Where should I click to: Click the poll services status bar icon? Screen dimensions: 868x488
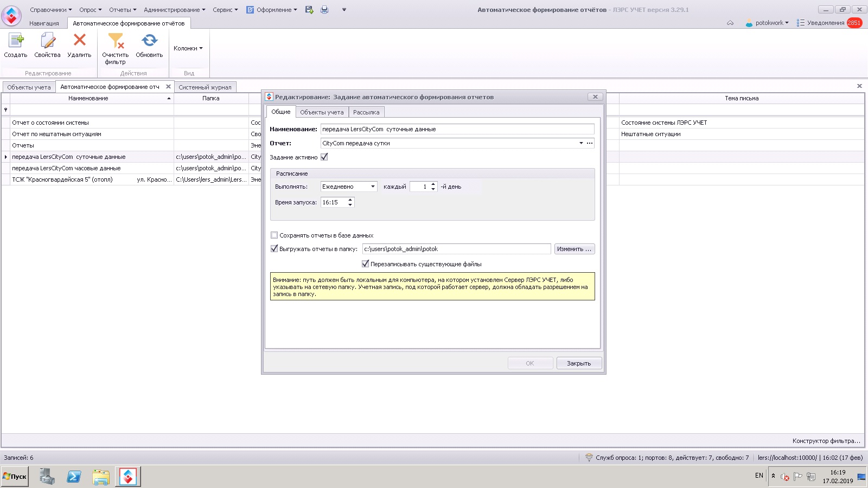(589, 458)
